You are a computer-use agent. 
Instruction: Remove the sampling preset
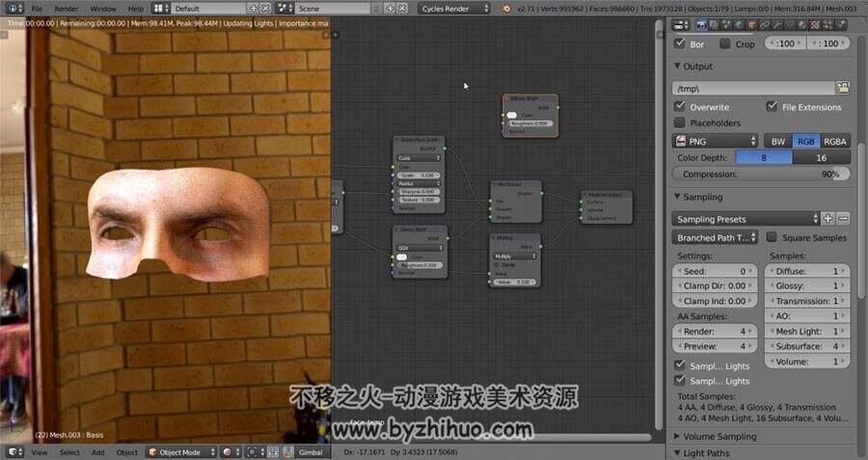tap(843, 219)
